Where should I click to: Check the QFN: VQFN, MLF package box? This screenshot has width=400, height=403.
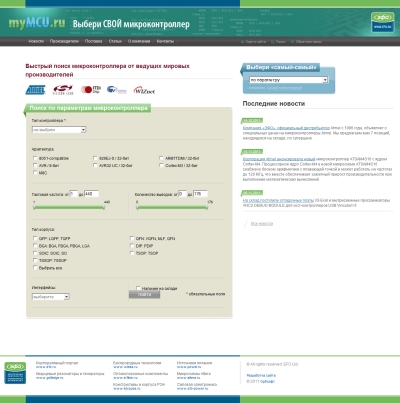pos(132,238)
